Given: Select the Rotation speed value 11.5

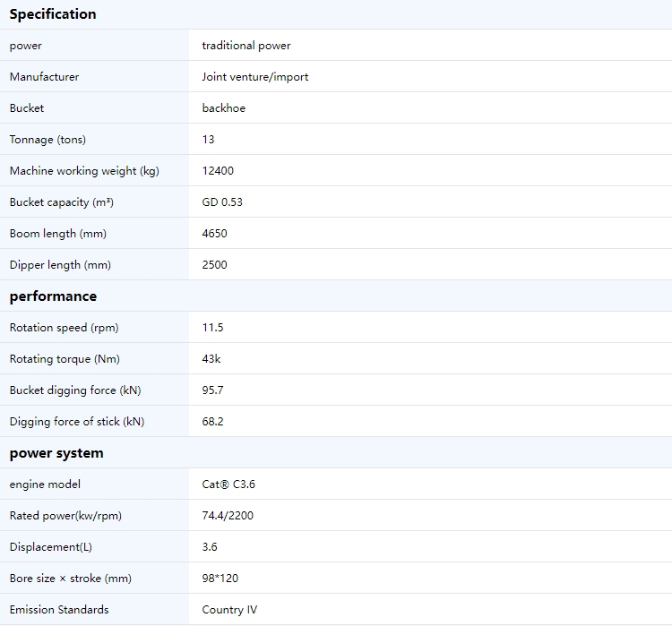Looking at the screenshot, I should pyautogui.click(x=212, y=328).
